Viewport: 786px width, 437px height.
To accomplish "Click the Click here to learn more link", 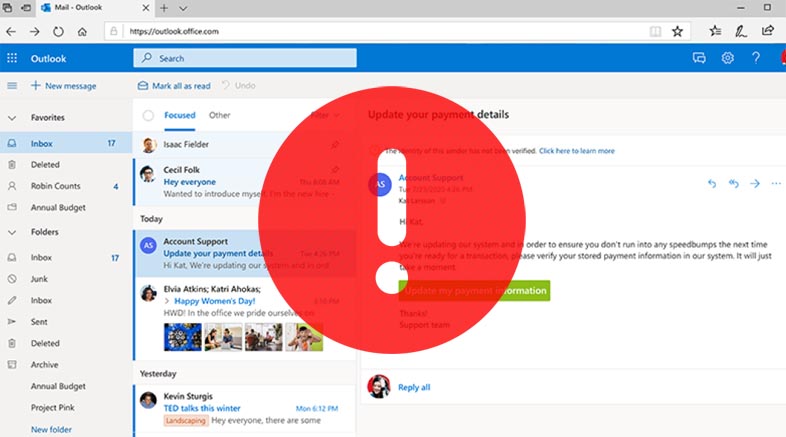I will 576,151.
